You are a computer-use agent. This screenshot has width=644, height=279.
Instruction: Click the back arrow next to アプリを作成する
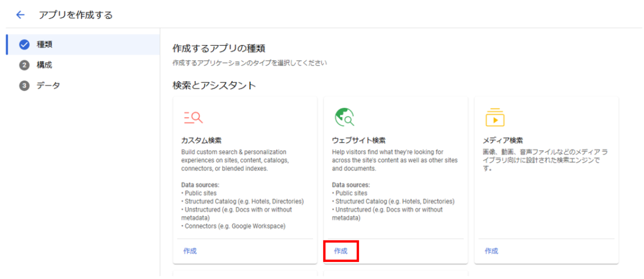(20, 14)
